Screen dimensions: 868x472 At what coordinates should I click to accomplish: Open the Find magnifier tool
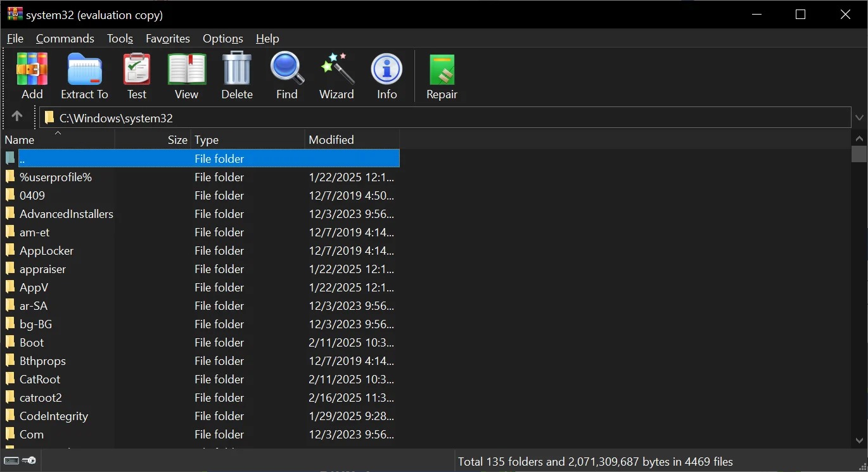coord(287,76)
